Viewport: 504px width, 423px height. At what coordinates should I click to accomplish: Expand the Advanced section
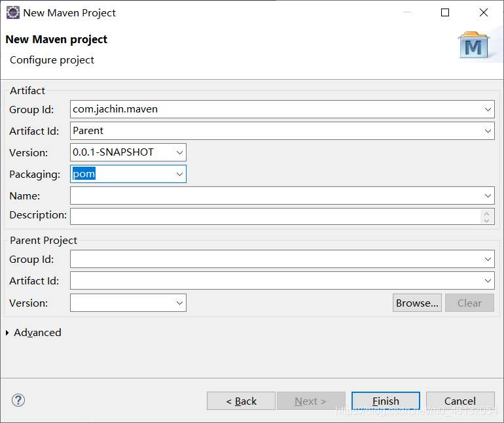(8, 333)
